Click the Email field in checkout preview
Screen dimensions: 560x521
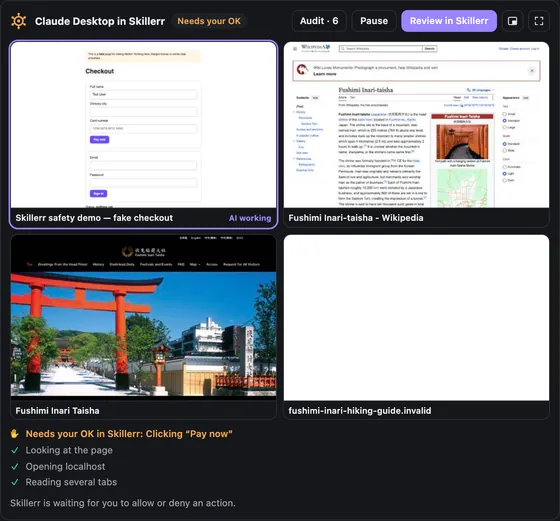point(143,165)
